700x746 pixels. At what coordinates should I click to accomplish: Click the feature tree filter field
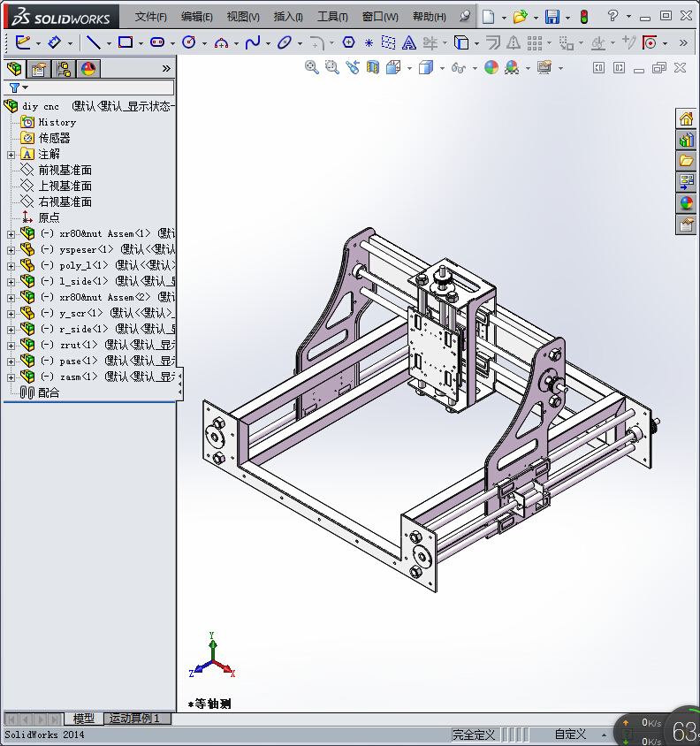tap(89, 88)
